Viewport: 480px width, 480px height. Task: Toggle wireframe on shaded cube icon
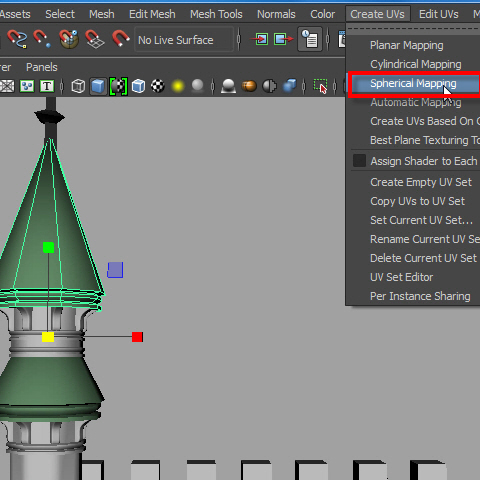pyautogui.click(x=138, y=86)
